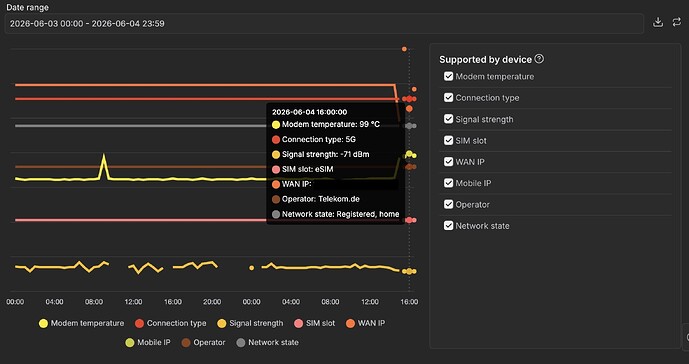Uncheck the Network state checkbox

click(x=448, y=226)
